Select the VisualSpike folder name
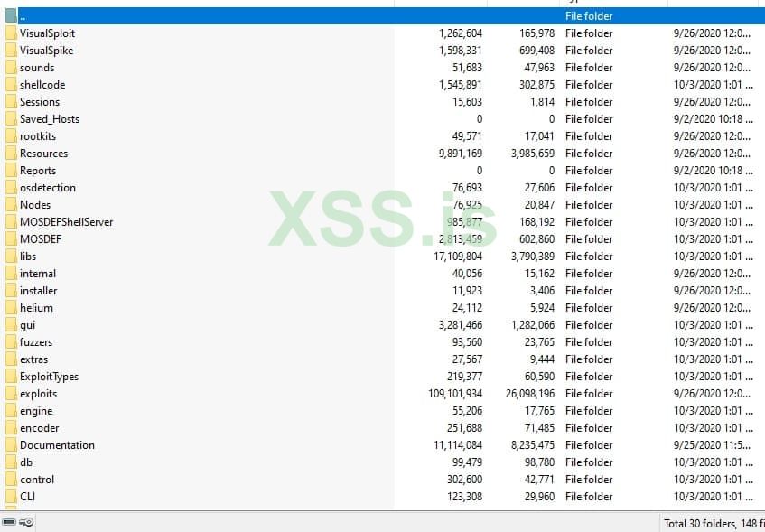Image resolution: width=765 pixels, height=532 pixels. pos(46,51)
